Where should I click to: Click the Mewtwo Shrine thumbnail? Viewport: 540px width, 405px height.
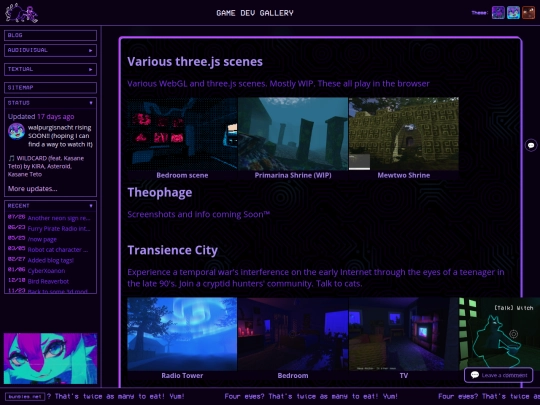(x=404, y=134)
